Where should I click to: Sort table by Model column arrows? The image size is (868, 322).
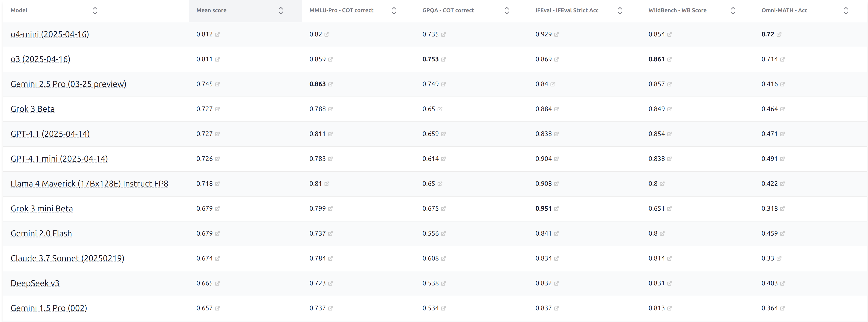[x=95, y=11]
